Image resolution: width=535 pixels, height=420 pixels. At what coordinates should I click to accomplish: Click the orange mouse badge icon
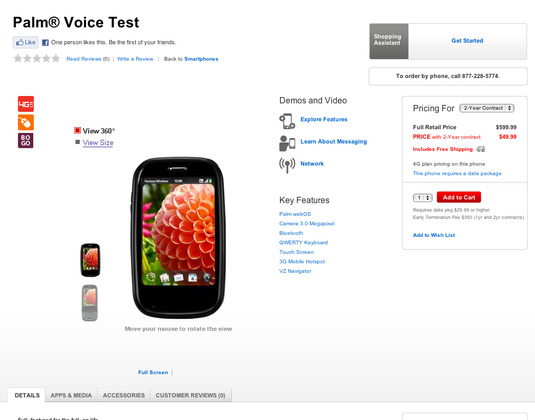(26, 122)
